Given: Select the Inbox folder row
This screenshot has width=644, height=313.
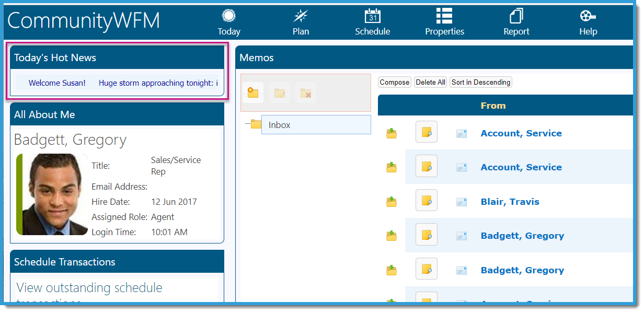Looking at the screenshot, I should coord(316,125).
